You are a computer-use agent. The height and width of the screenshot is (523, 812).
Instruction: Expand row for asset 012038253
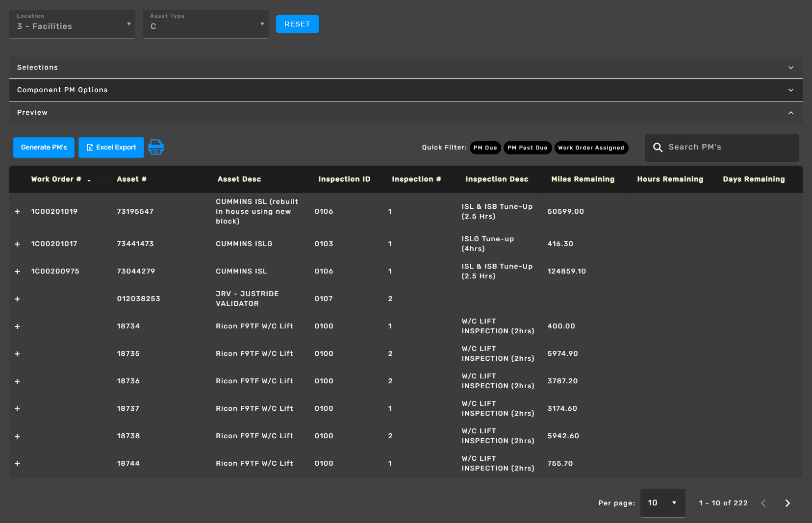coord(17,299)
